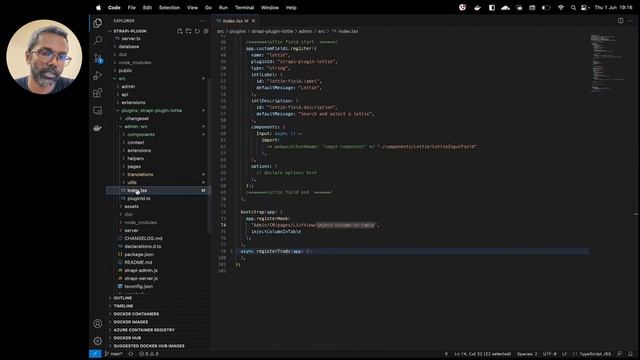This screenshot has width=640, height=360.
Task: Synchronize changes from the status bar
Action: tap(131, 354)
